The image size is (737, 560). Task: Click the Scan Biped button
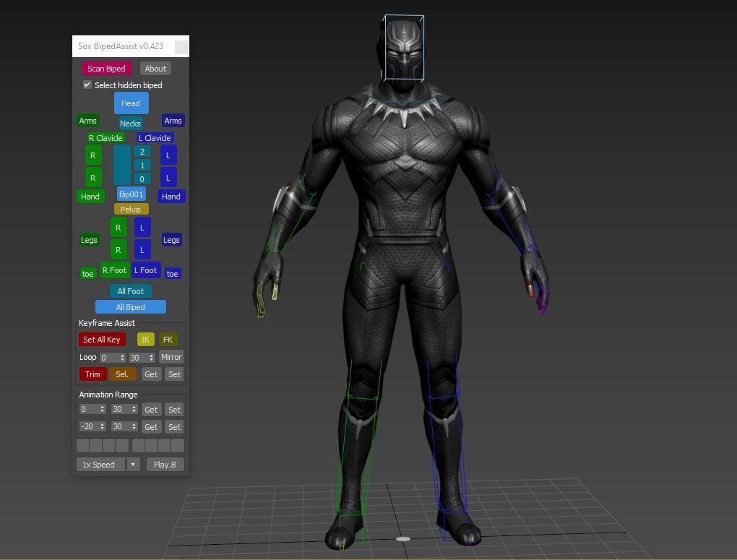[106, 69]
